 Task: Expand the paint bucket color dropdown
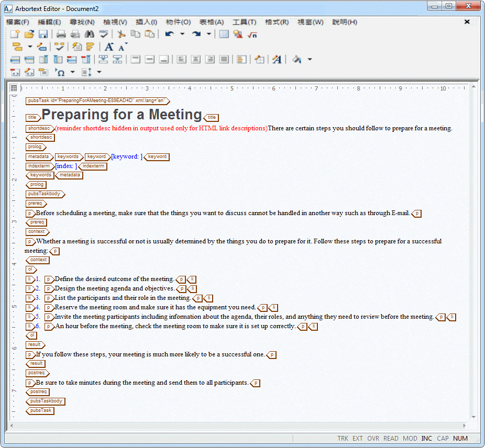click(310, 59)
